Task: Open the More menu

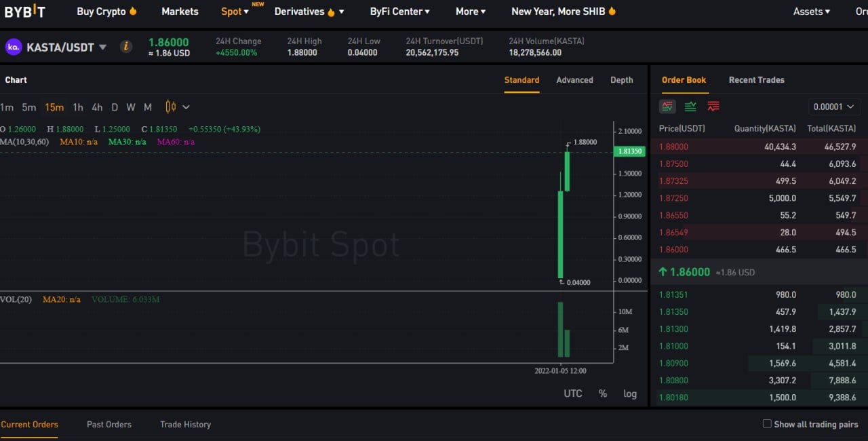Action: point(471,12)
